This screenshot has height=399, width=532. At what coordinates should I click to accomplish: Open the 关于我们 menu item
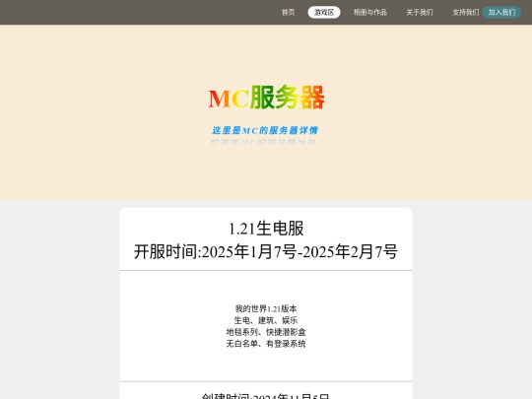[x=420, y=12]
